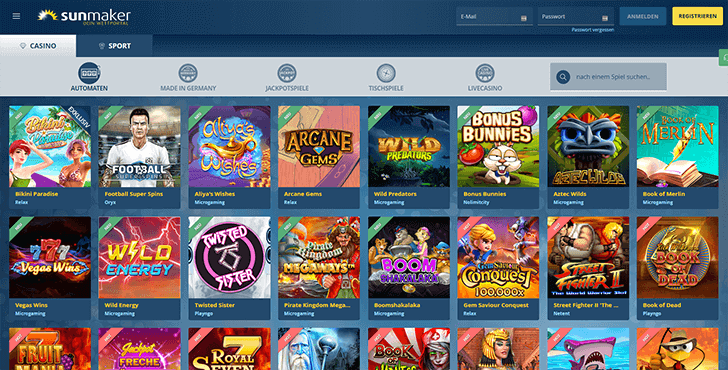This screenshot has width=728, height=370.
Task: Open the hamburger menu icon
Action: tap(16, 16)
